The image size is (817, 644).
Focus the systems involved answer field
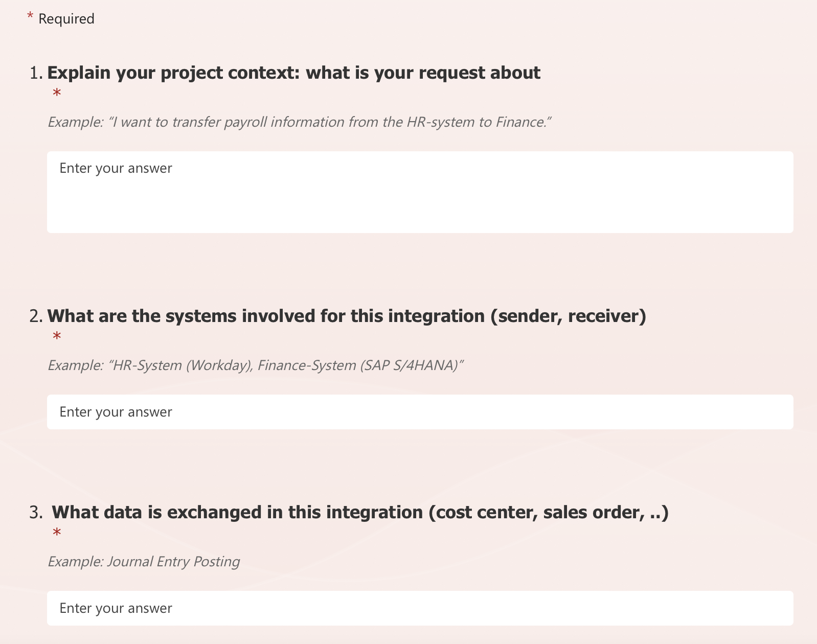pos(420,412)
